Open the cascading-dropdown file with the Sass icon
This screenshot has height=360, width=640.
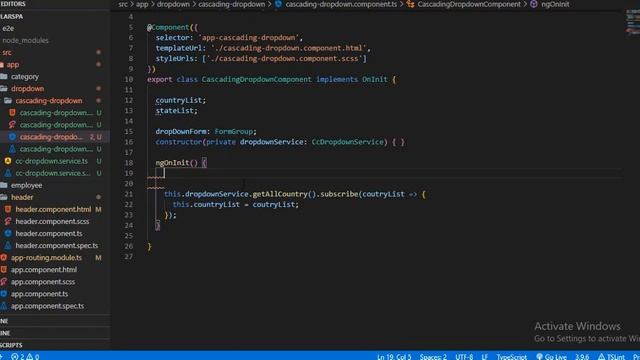click(x=56, y=125)
